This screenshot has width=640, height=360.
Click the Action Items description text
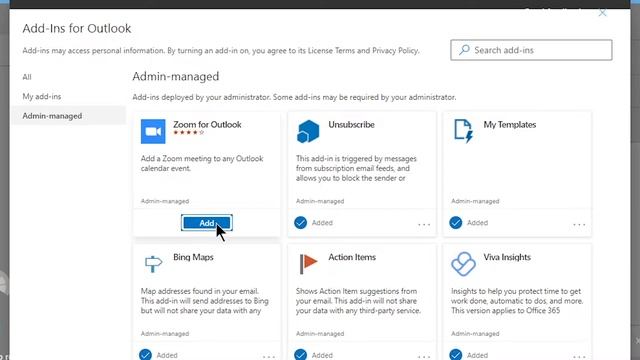coord(358,301)
